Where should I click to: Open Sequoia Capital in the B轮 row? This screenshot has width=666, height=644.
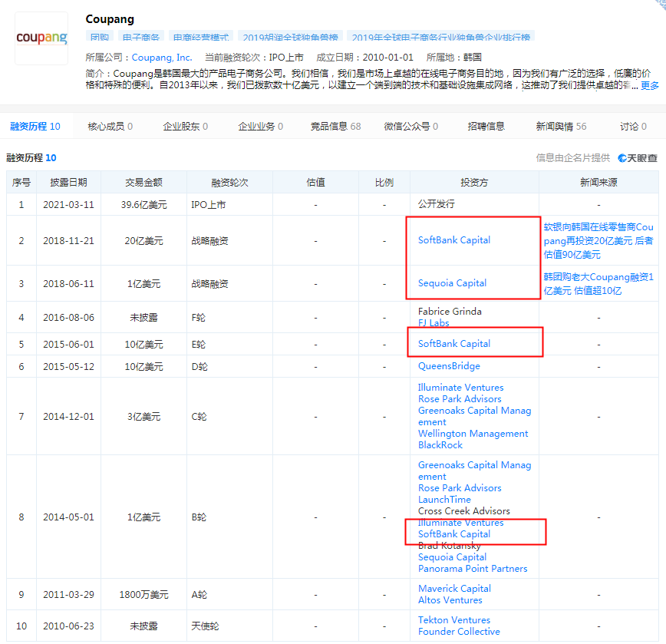click(452, 557)
